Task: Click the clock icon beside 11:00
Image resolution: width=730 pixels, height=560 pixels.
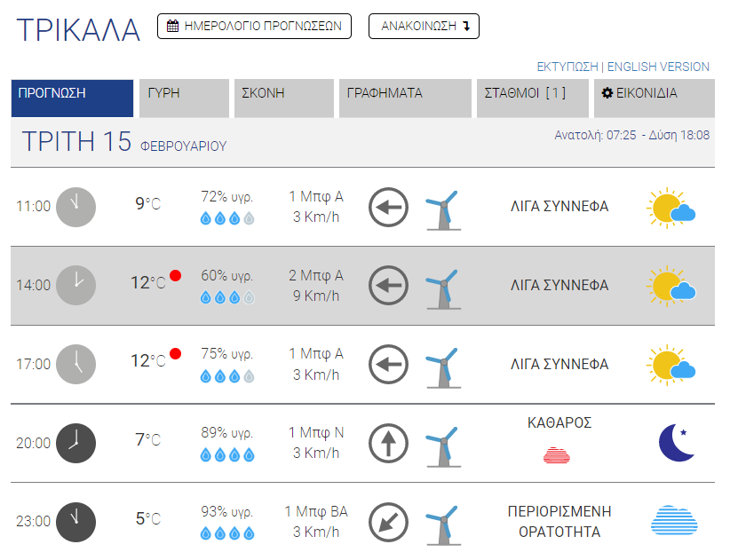Action: click(75, 207)
